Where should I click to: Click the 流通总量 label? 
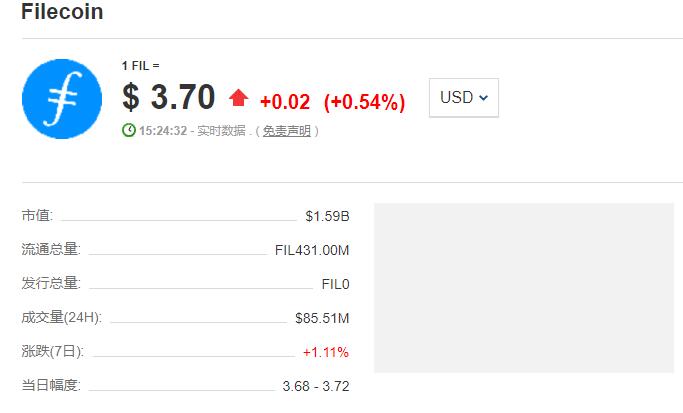tap(50, 249)
